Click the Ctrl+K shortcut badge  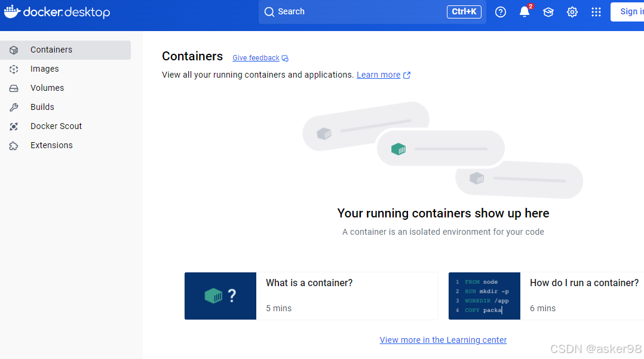tap(464, 11)
